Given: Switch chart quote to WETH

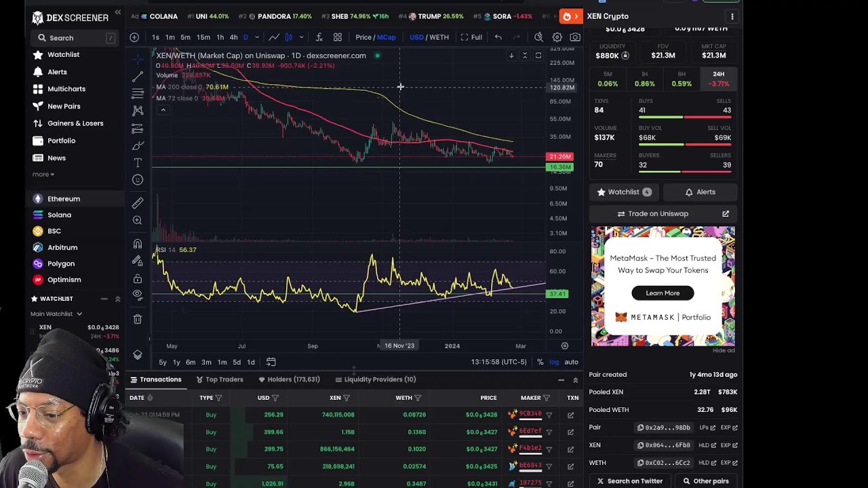Looking at the screenshot, I should coord(439,37).
